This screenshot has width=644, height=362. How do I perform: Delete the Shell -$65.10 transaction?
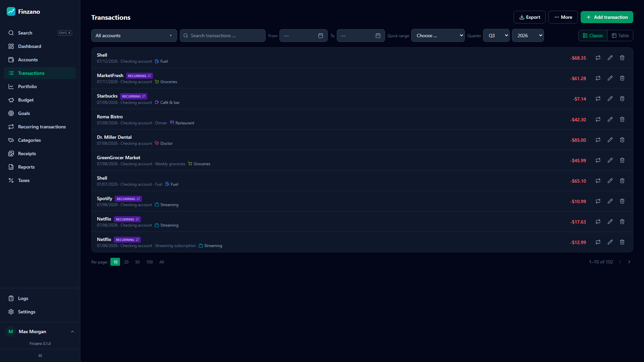(622, 181)
